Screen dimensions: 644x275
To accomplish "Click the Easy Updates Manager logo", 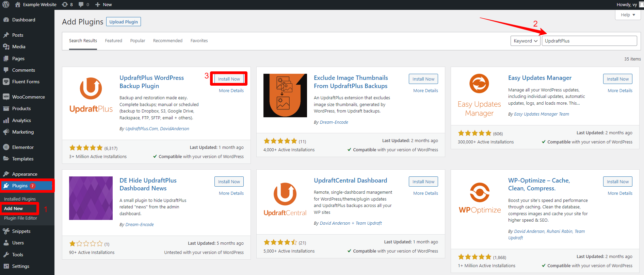I will coord(479,96).
